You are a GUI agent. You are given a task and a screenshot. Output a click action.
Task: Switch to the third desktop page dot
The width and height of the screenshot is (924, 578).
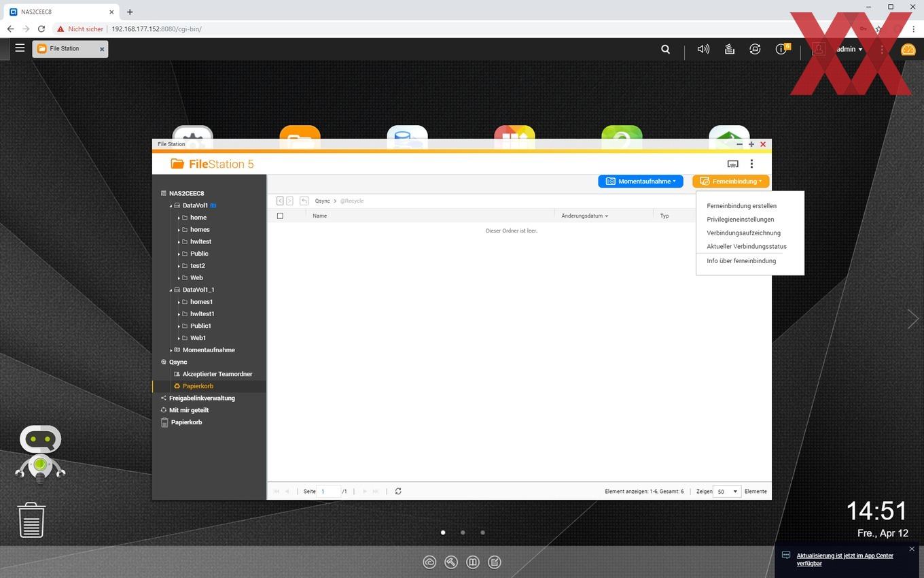(482, 532)
